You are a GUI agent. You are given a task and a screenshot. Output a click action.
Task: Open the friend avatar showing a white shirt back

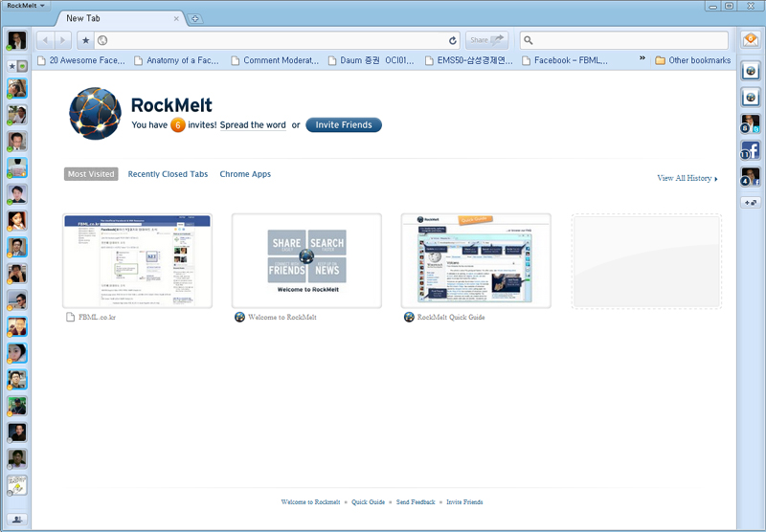point(17,168)
